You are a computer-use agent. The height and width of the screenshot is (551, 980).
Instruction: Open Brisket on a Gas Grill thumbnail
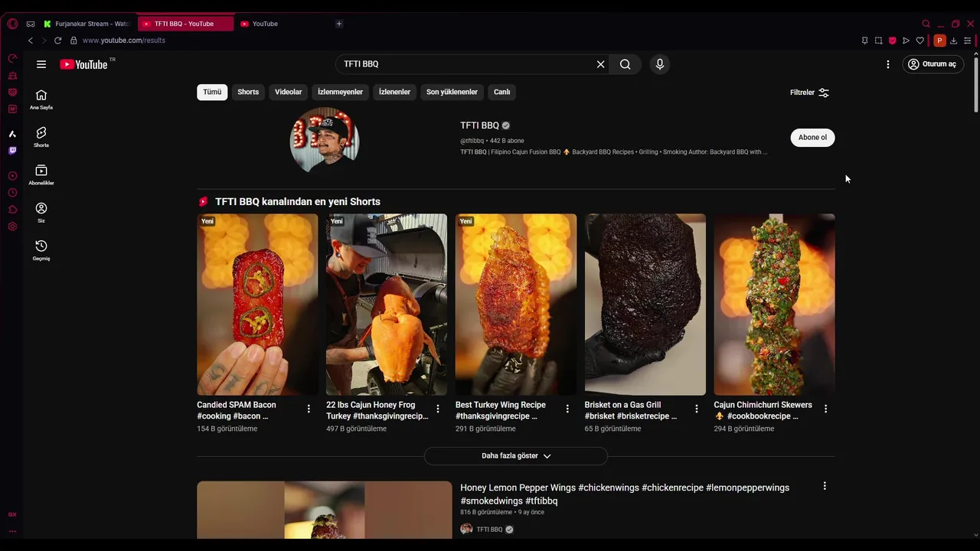pos(645,305)
